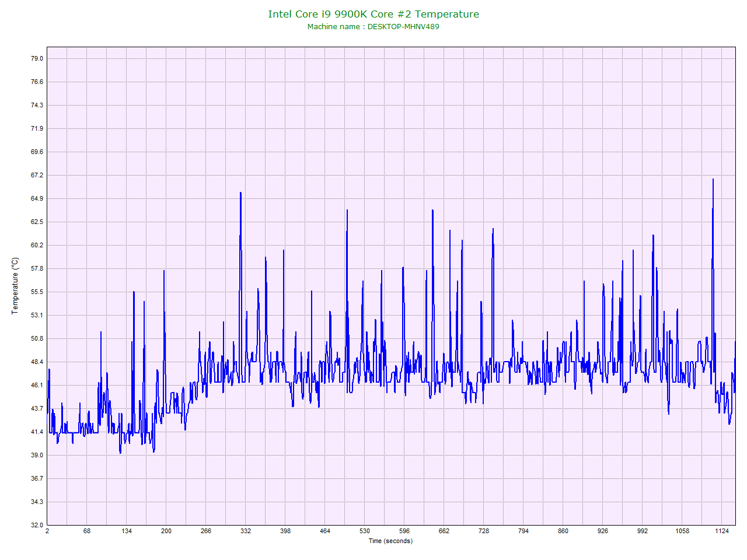The image size is (747, 560).
Task: Click the time axis tick label 926
Action: pos(603,531)
